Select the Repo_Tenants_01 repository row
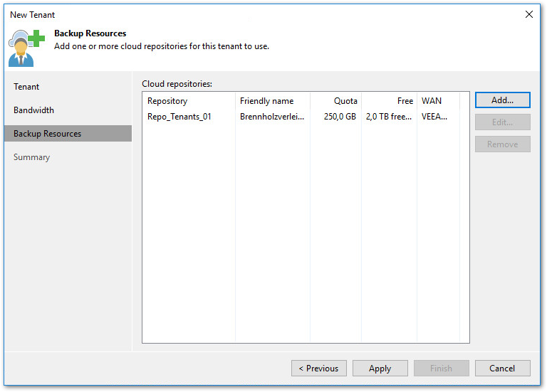 tap(179, 117)
